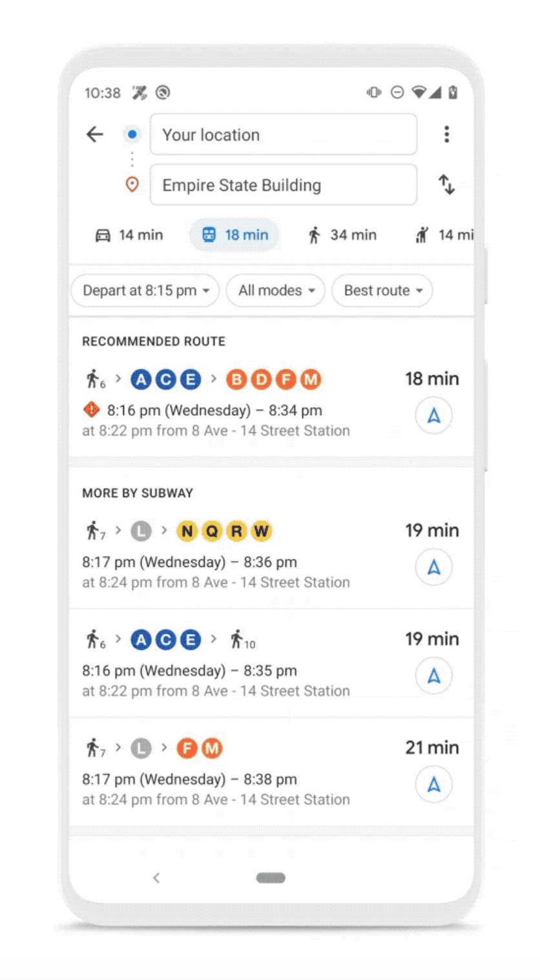Tap the Empire State Building destination pin icon
Image resolution: width=540 pixels, height=980 pixels.
pyautogui.click(x=132, y=185)
